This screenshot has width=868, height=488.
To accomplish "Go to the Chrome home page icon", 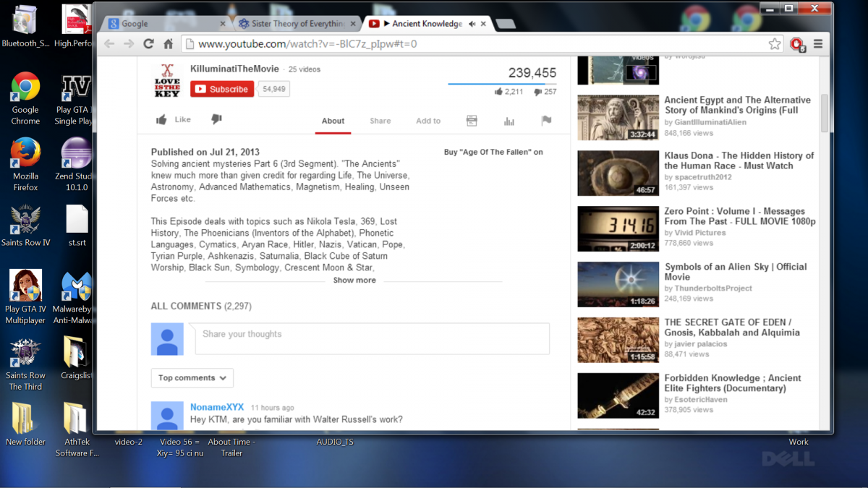I will click(168, 44).
